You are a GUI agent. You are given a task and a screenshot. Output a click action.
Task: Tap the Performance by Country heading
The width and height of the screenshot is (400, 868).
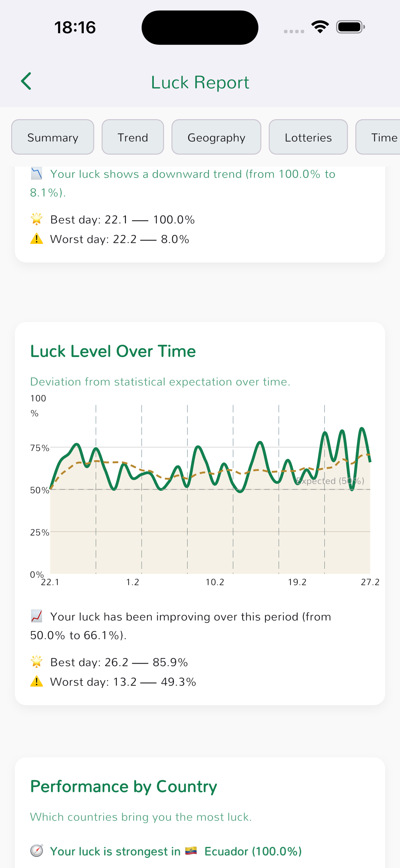[x=124, y=786]
